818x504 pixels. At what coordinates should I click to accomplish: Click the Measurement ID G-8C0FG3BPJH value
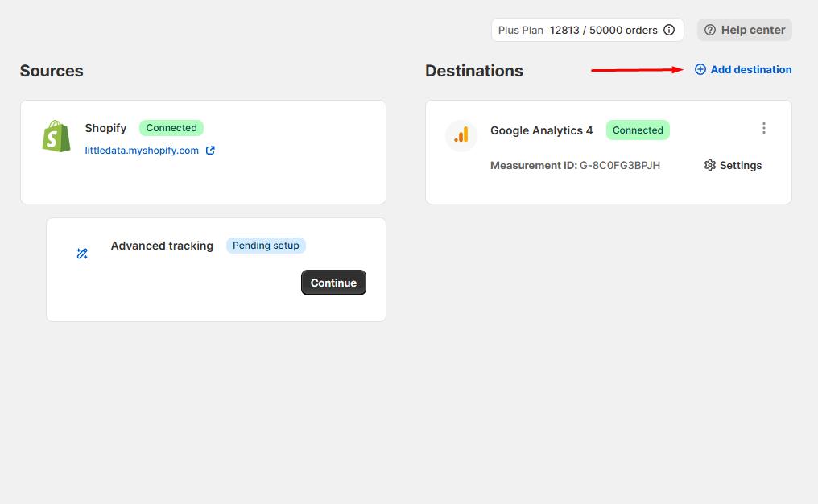click(x=620, y=165)
